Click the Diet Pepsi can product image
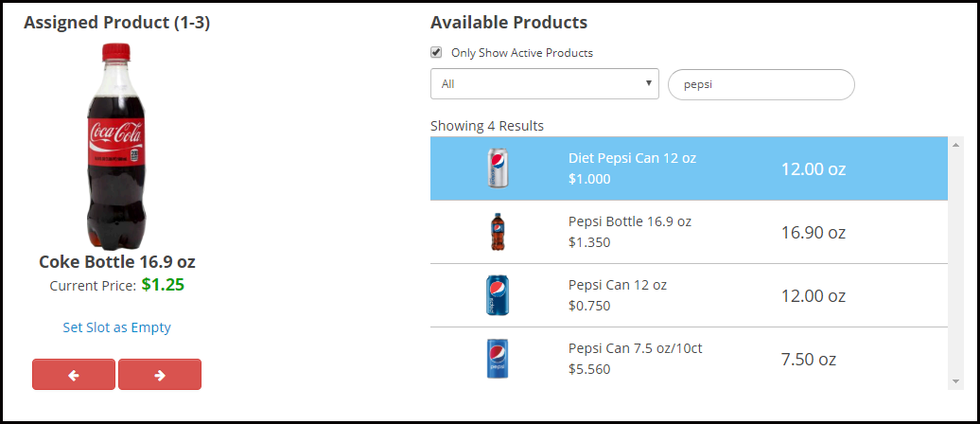The height and width of the screenshot is (424, 980). tap(498, 168)
